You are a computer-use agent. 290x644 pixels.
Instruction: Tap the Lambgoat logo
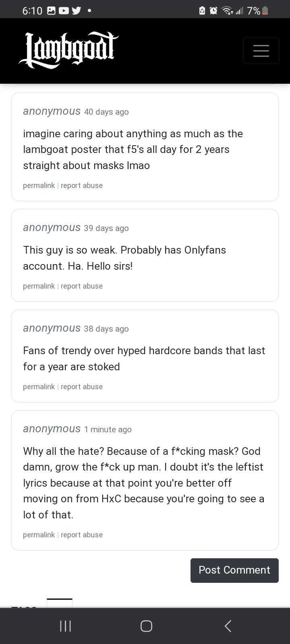[x=68, y=50]
